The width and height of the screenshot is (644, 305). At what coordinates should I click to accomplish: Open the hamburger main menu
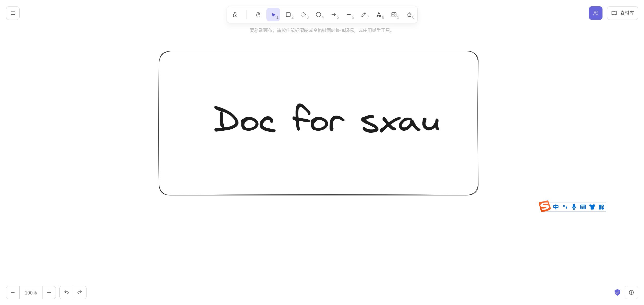[13, 13]
